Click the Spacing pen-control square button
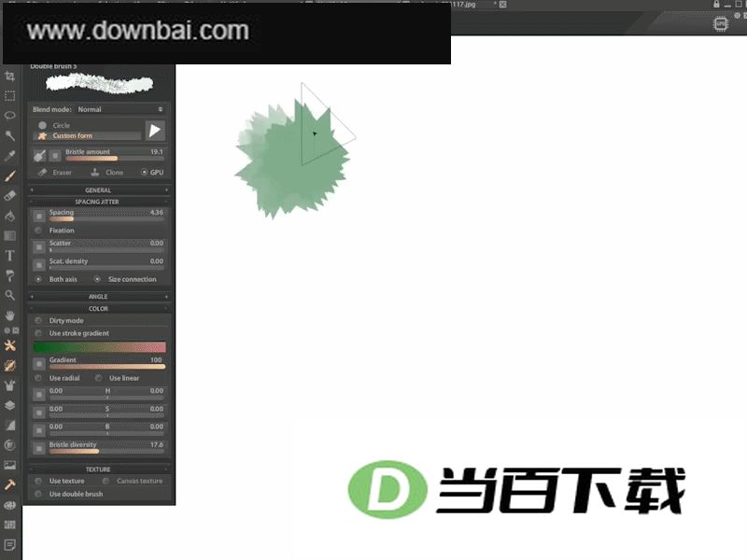 pyautogui.click(x=39, y=216)
